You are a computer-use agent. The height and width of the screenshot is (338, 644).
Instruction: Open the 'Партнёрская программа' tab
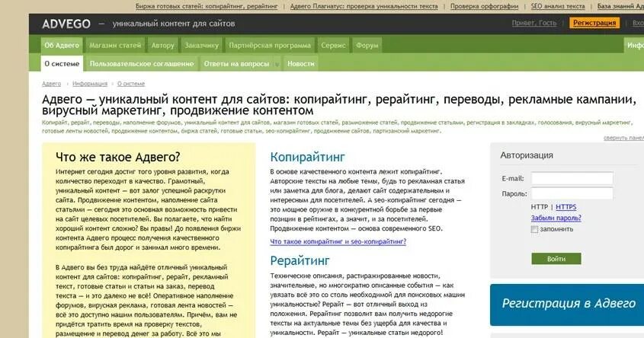(x=270, y=45)
